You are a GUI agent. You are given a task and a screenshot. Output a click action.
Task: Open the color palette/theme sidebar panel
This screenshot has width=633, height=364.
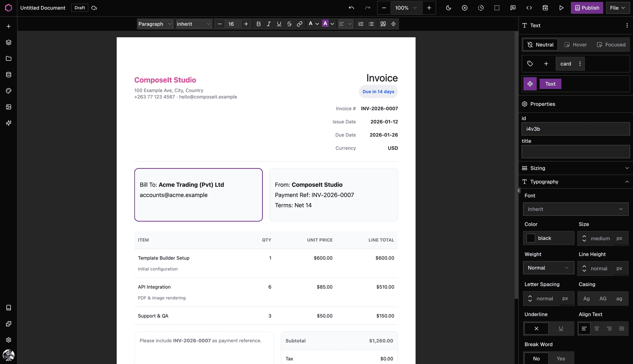pos(8,91)
